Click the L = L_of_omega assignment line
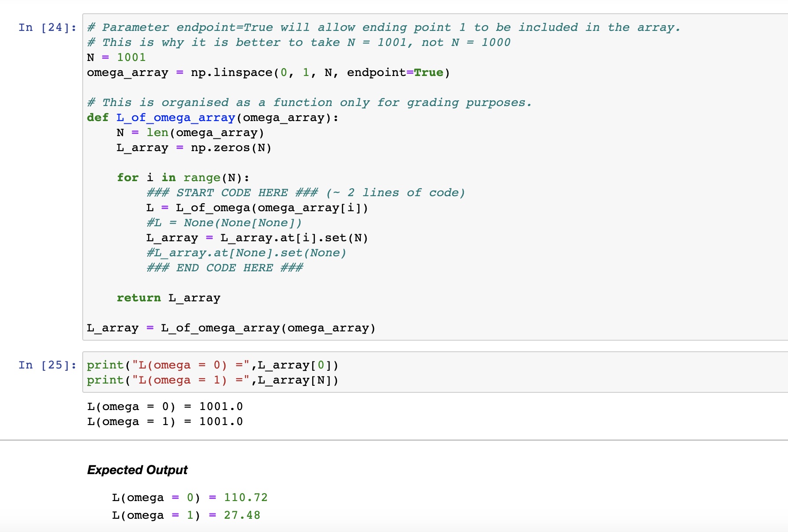This screenshot has width=788, height=532. 256,207
